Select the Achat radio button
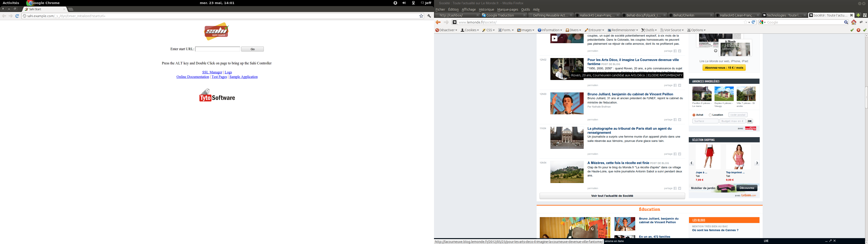The width and height of the screenshot is (868, 244). click(694, 115)
